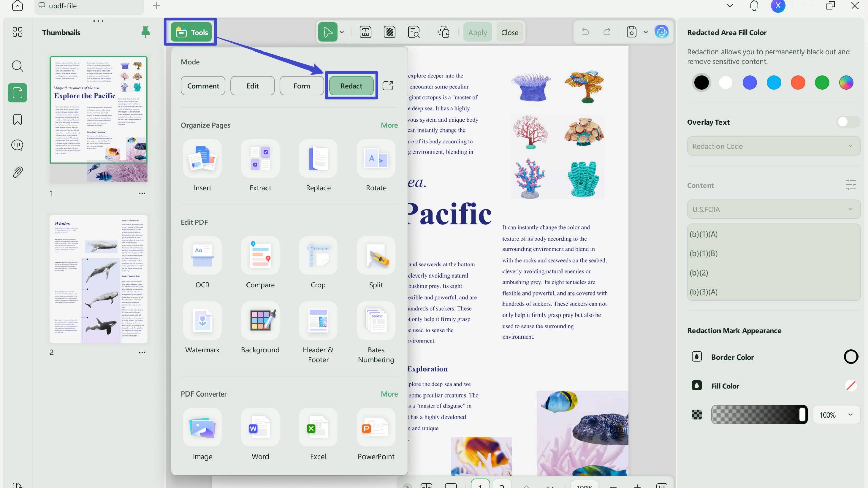Click the pop-out icon next to Redact
The height and width of the screenshot is (488, 868).
(x=388, y=86)
